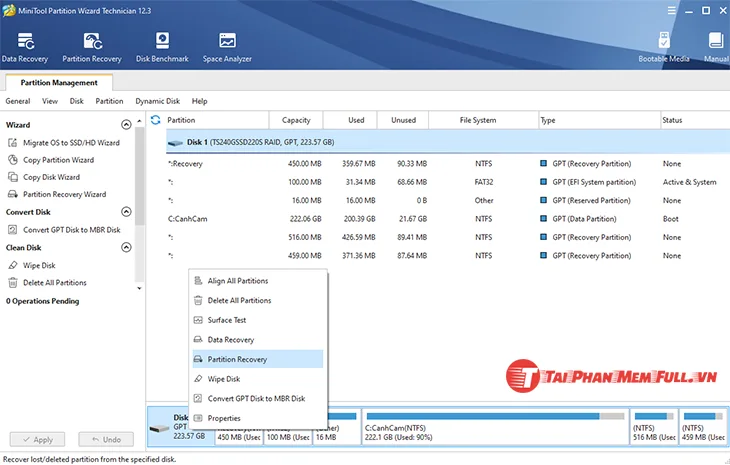The width and height of the screenshot is (730, 465).
Task: Choose Wipe Disk in context menu
Action: click(257, 379)
